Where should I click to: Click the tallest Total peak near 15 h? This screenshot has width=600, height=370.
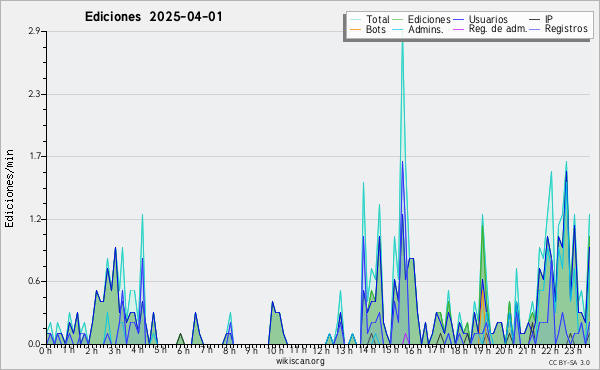click(402, 42)
